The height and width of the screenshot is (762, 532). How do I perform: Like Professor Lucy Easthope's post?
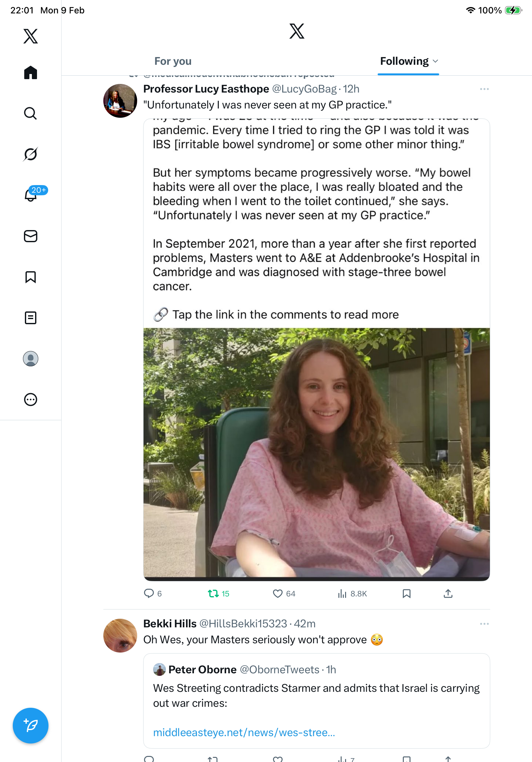point(277,594)
